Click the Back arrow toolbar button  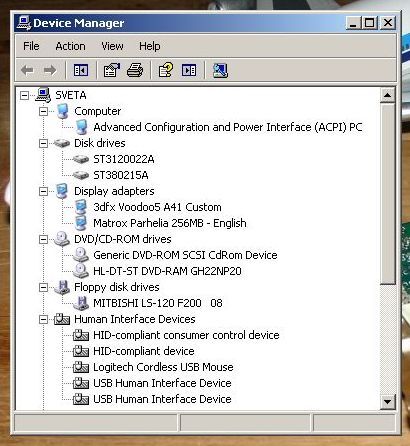pos(27,70)
